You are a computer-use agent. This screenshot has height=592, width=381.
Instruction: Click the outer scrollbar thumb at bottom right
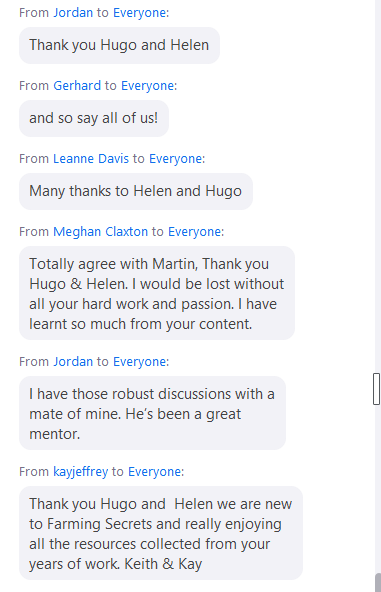[378, 582]
